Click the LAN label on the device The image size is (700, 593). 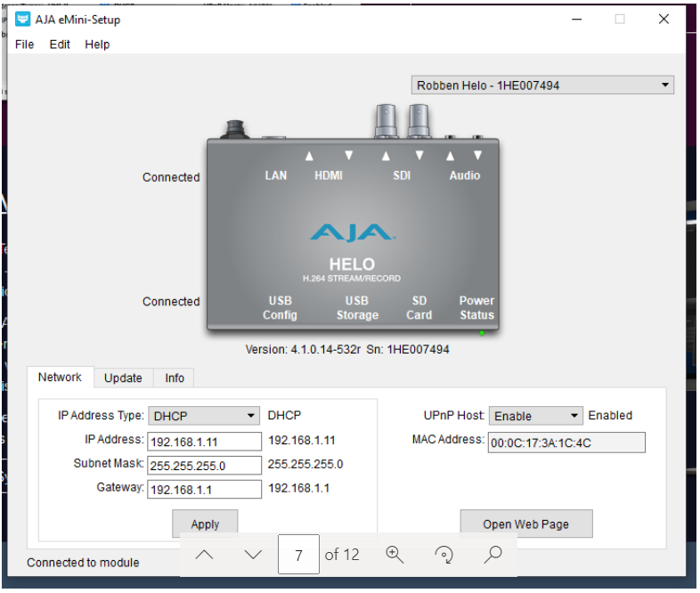276,175
